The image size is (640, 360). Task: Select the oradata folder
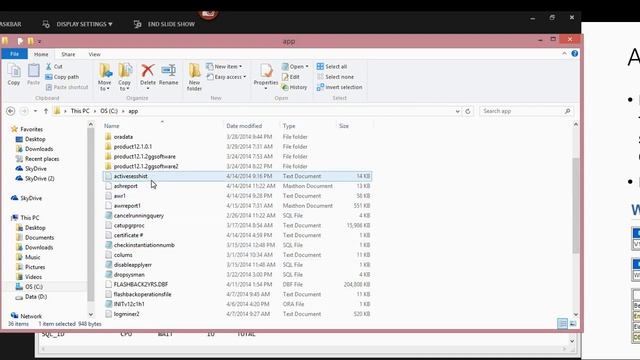click(x=123, y=137)
